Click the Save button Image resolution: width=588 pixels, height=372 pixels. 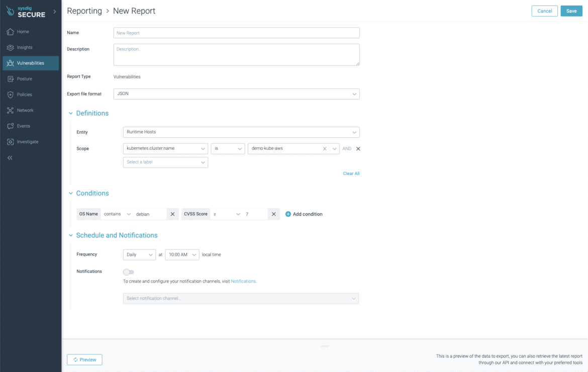(x=571, y=11)
